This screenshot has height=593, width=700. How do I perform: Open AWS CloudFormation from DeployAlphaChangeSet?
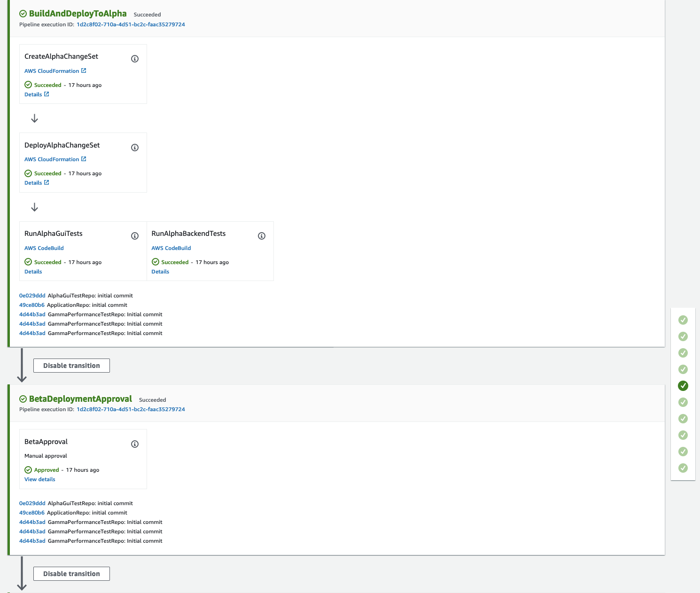point(52,159)
